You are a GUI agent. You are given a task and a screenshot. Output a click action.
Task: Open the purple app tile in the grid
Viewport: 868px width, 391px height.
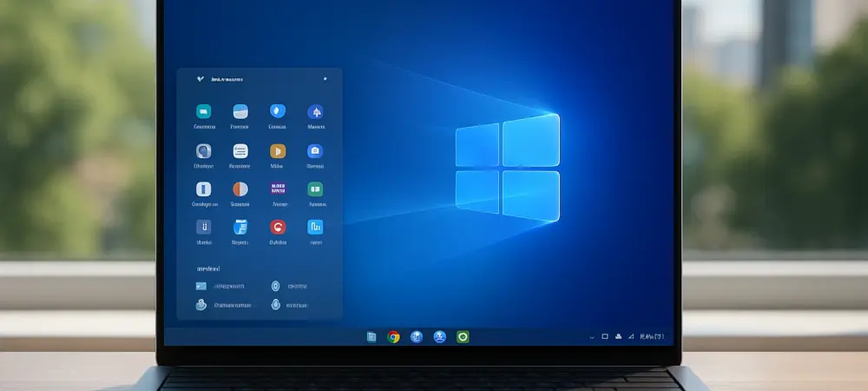278,189
